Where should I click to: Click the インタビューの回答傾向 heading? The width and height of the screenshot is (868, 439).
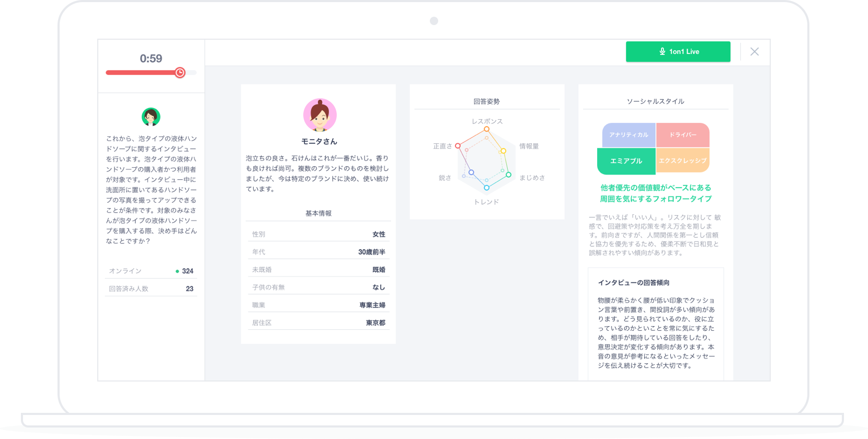633,283
